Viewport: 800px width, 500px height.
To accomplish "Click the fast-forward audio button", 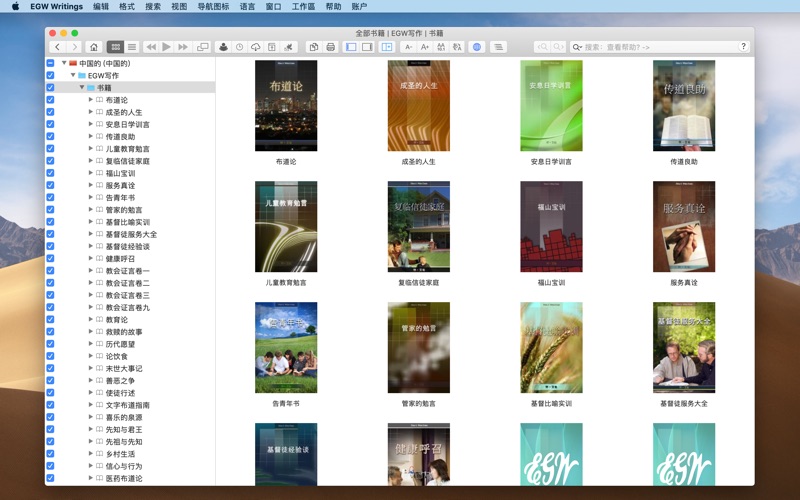I will (183, 47).
